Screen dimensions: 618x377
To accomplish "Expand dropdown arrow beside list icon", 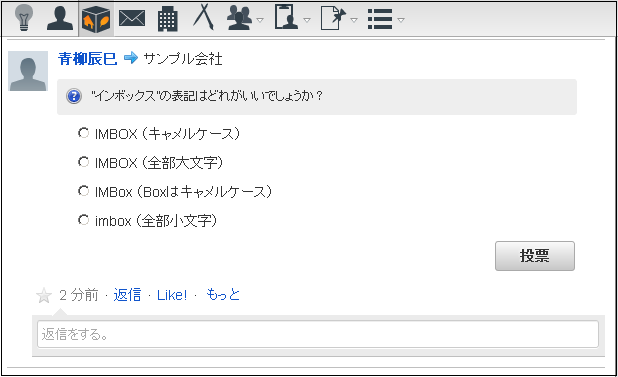I will [x=401, y=20].
